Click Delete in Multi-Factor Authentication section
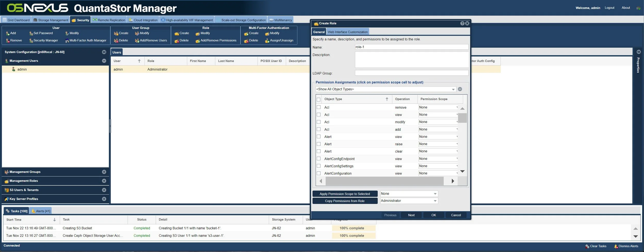644x252 pixels. tap(251, 40)
